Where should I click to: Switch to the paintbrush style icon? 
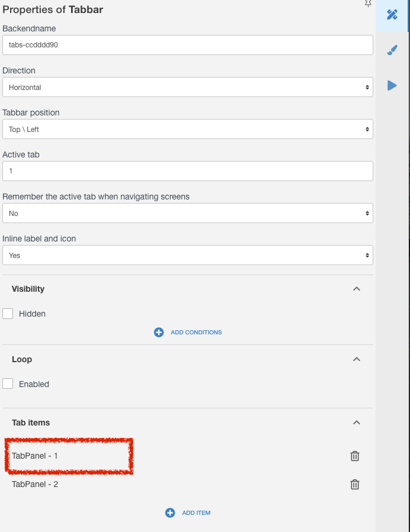392,50
